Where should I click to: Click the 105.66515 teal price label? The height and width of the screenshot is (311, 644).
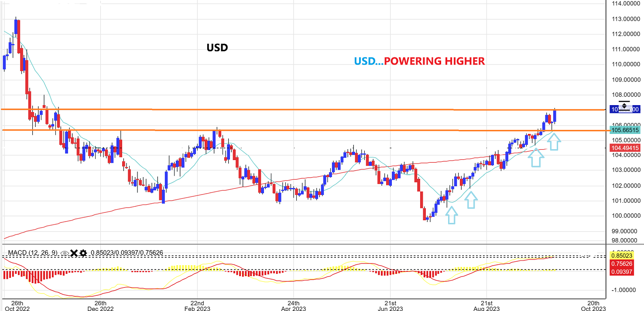coord(625,130)
